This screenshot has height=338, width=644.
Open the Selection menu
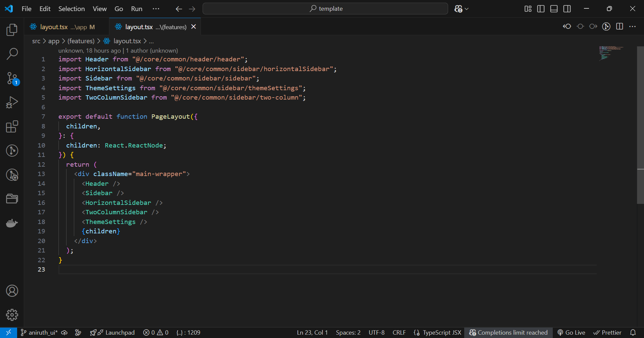click(71, 9)
